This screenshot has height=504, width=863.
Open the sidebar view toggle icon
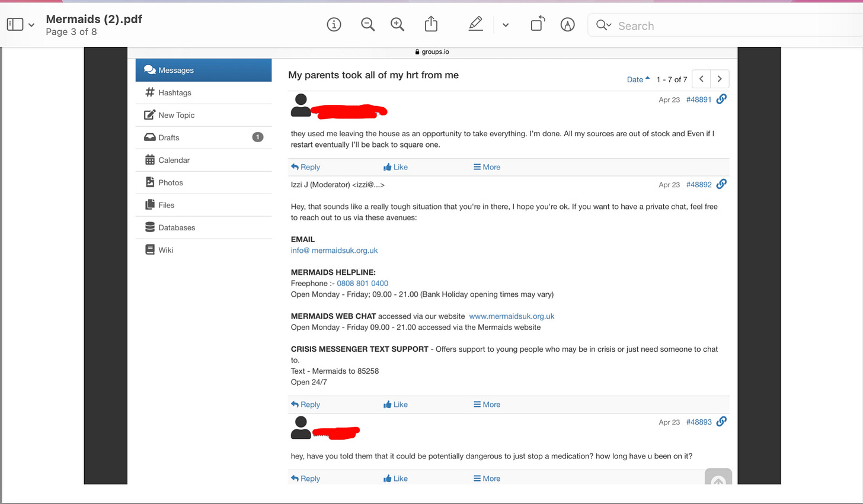[15, 25]
